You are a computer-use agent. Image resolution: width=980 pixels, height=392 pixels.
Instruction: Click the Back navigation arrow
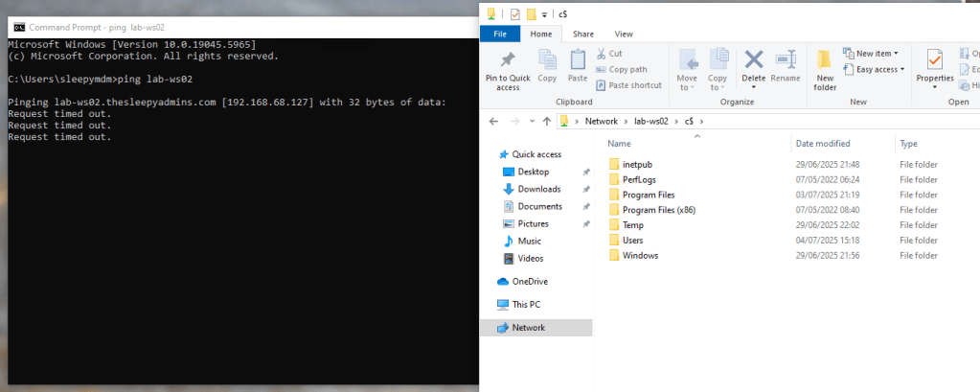492,121
